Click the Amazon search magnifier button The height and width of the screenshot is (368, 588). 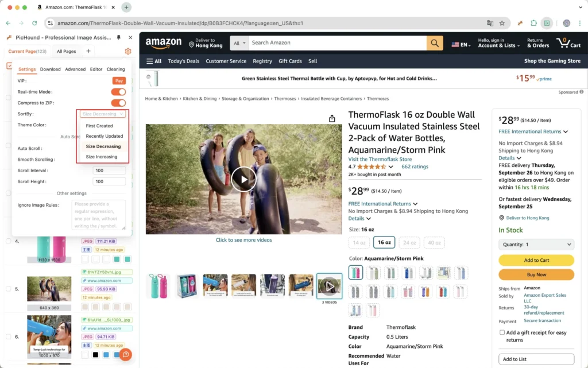[x=435, y=43]
